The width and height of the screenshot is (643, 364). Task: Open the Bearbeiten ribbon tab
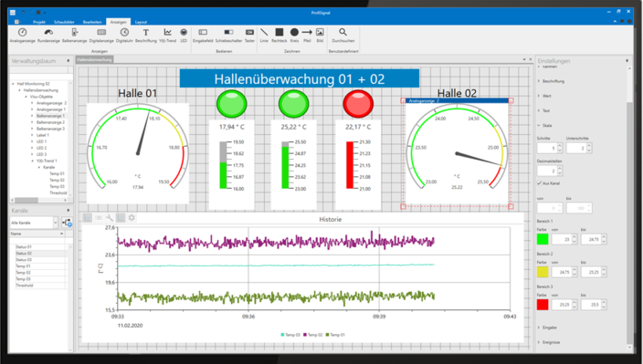click(x=92, y=22)
